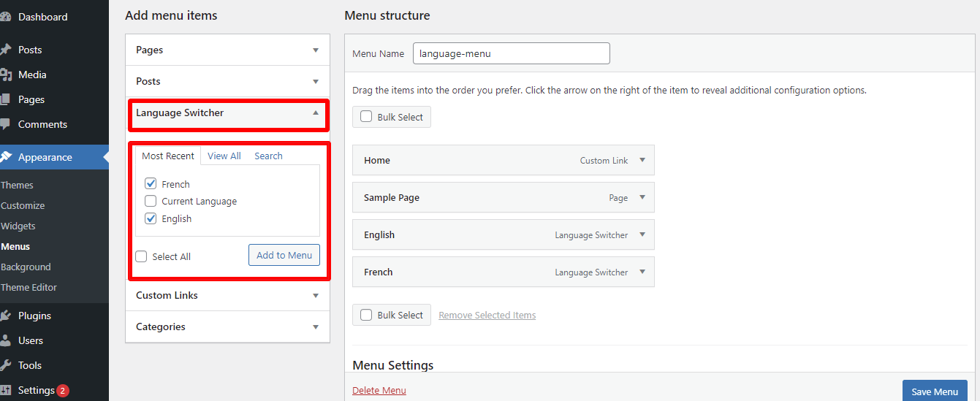Expand the Home menu item arrow
Image resolution: width=980 pixels, height=401 pixels.
(x=642, y=160)
